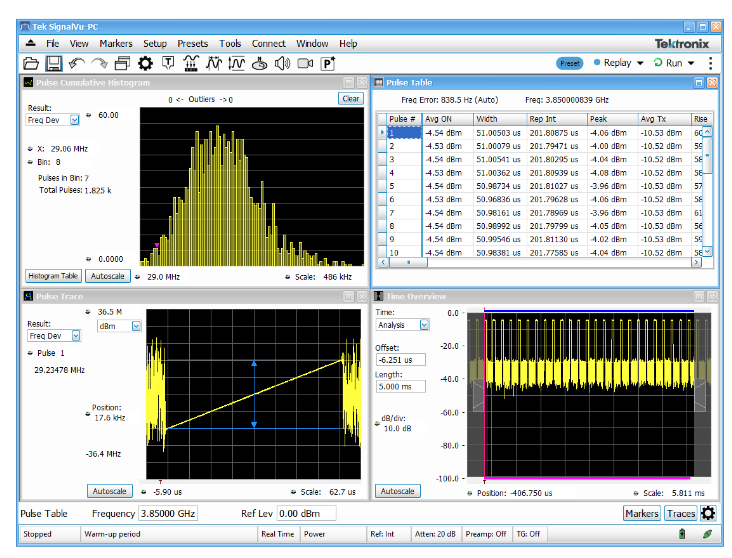
Task: Click the Pulse Trace panel title icon
Action: click(28, 296)
